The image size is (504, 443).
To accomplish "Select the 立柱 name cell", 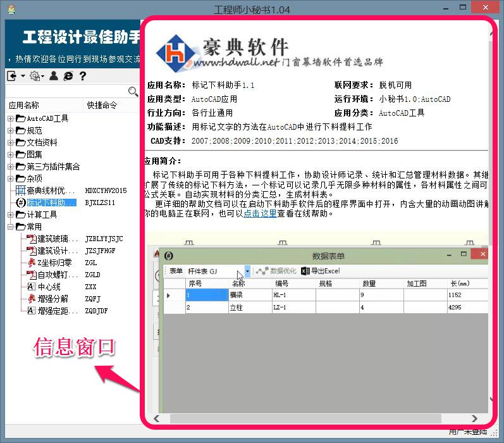I will tap(250, 307).
